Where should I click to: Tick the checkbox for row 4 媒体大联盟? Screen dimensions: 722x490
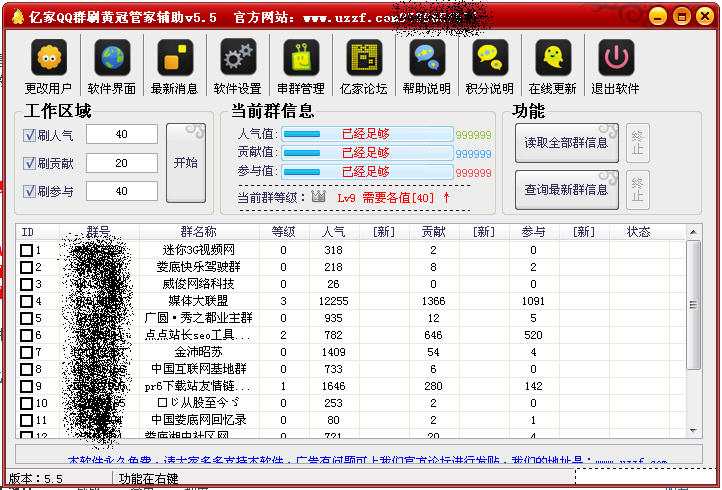27,300
